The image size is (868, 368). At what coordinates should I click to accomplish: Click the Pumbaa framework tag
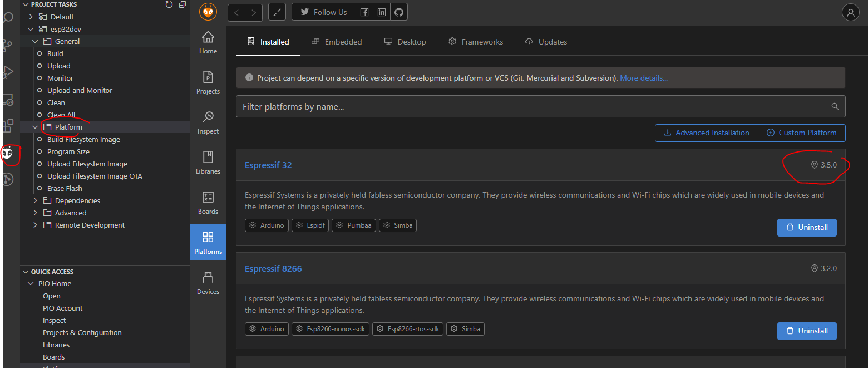tap(354, 225)
